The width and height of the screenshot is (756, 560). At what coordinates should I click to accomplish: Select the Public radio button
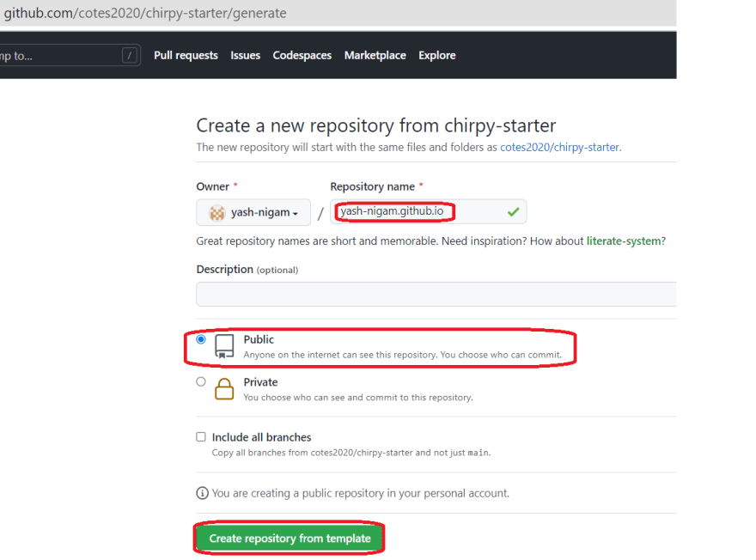click(201, 339)
